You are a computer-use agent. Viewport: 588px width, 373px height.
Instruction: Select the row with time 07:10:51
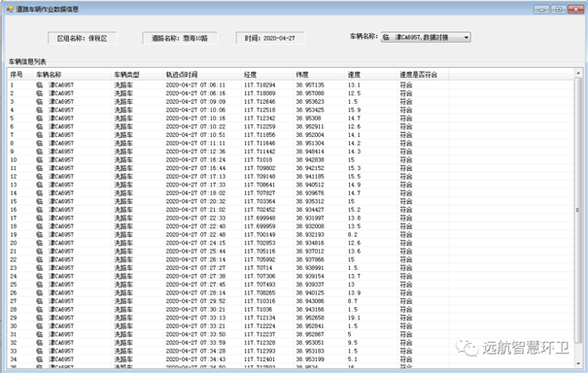point(291,135)
